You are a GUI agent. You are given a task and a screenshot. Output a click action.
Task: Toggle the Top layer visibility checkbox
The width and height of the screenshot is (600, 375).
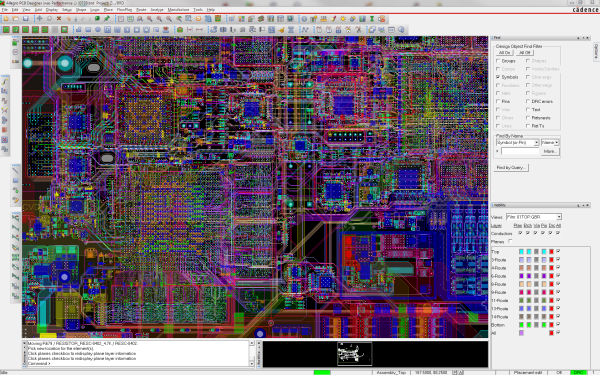click(558, 251)
